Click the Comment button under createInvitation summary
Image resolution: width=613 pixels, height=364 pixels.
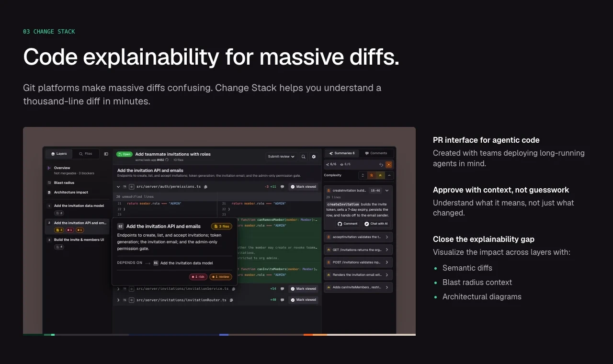tap(348, 224)
